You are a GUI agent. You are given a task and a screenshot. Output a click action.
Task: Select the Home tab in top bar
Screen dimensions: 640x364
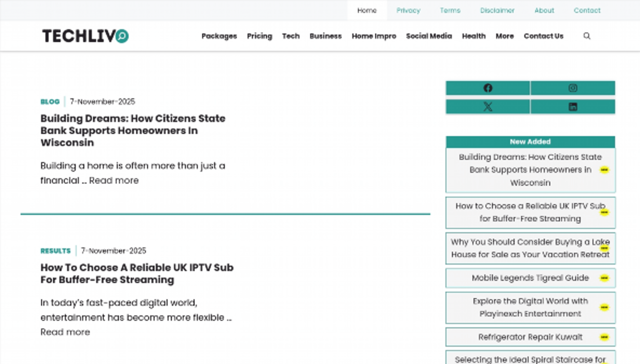[367, 10]
